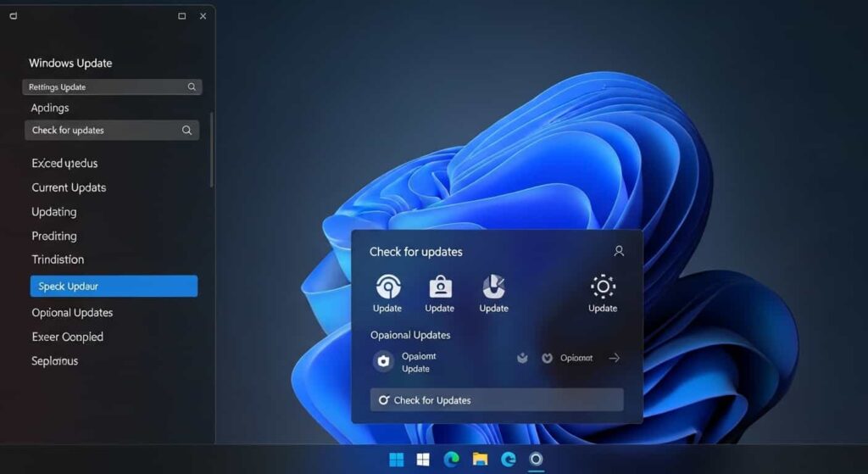This screenshot has width=868, height=474.
Task: Launch the second Edge icon in taskbar
Action: click(x=509, y=459)
